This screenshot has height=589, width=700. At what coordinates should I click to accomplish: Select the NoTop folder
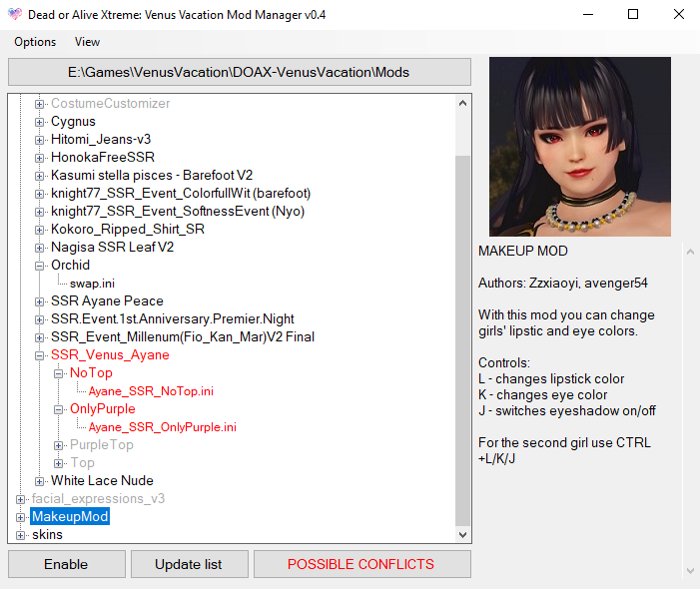[91, 372]
